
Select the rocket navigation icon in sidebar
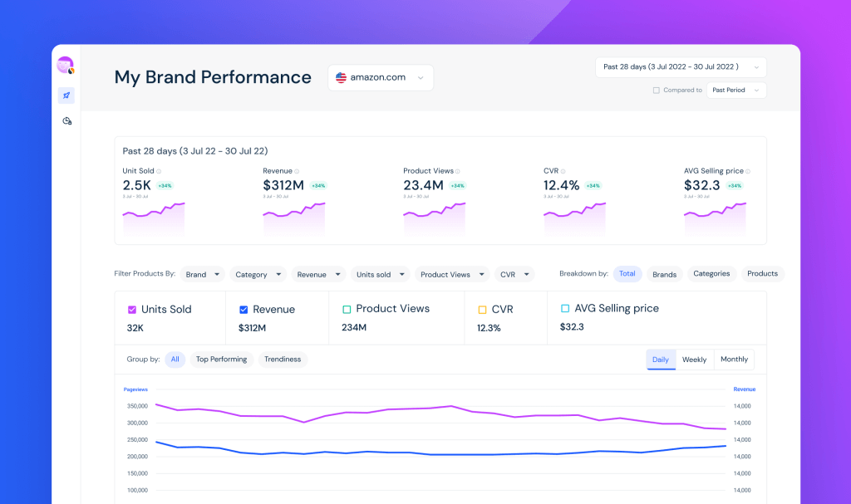[66, 95]
